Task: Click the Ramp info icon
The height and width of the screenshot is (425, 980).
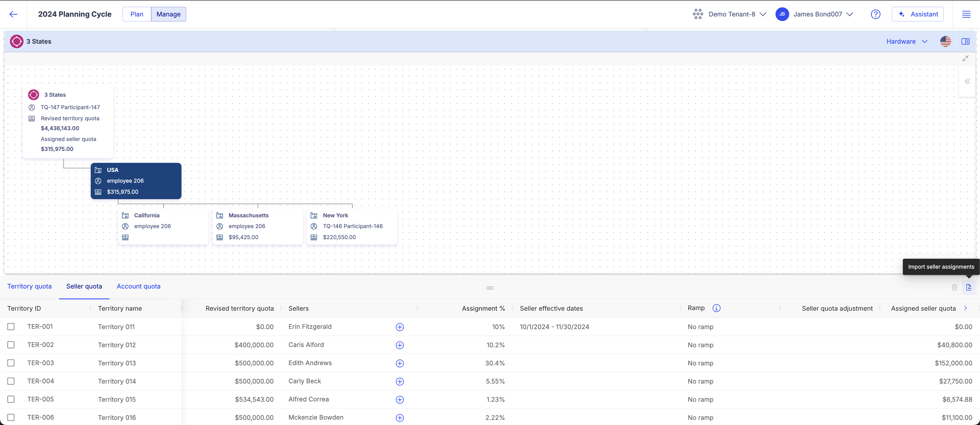Action: [716, 308]
